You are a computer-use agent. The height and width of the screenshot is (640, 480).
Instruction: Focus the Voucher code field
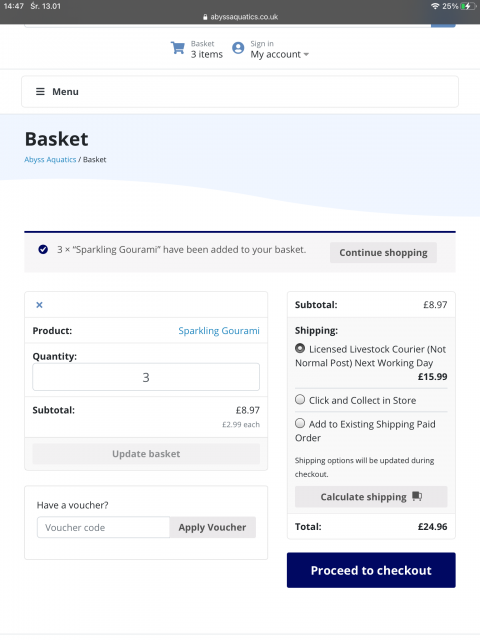point(103,527)
